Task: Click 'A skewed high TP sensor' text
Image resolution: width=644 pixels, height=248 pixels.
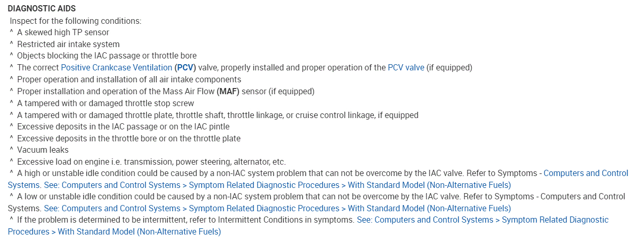Action: [63, 32]
